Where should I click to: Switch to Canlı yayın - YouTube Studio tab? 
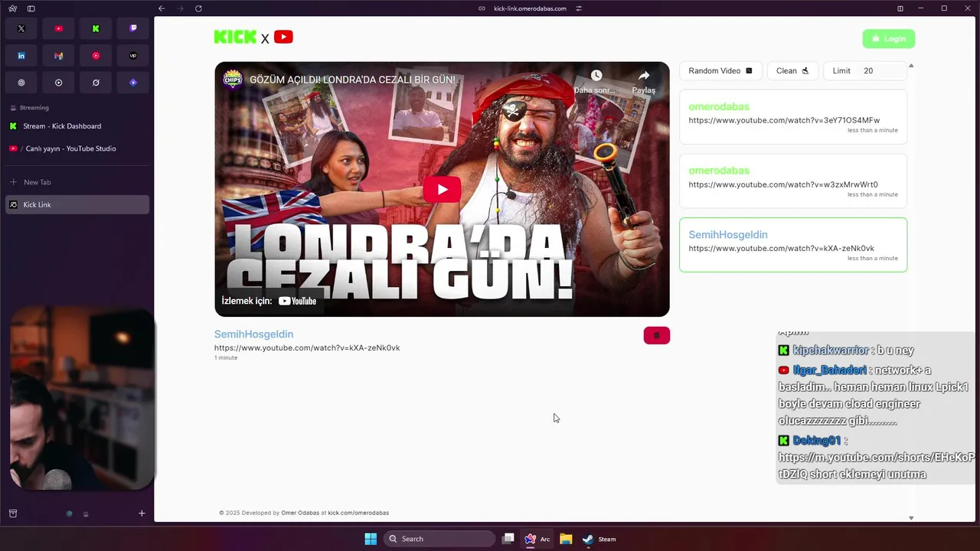tap(77, 148)
